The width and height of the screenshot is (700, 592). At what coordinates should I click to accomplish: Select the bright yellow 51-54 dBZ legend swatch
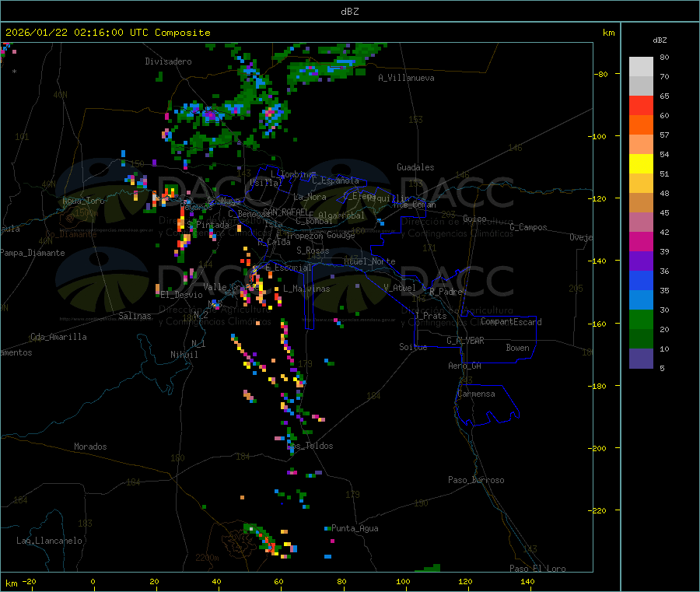[x=641, y=164]
